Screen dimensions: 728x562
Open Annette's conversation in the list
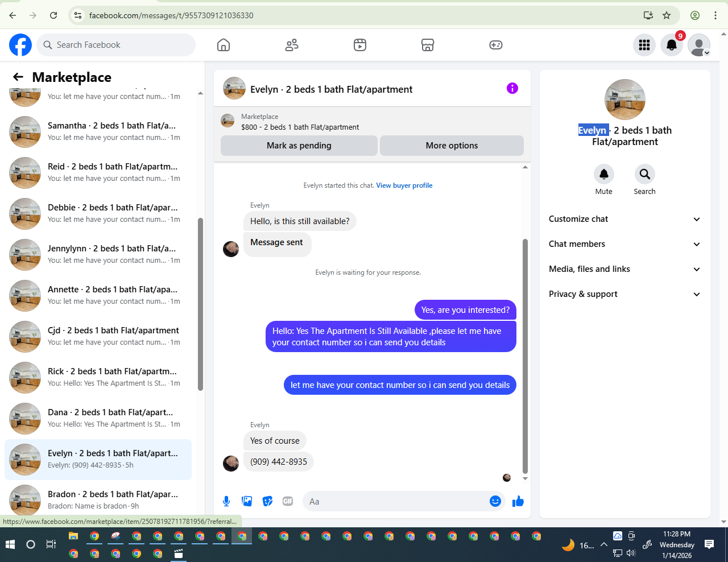pos(98,296)
